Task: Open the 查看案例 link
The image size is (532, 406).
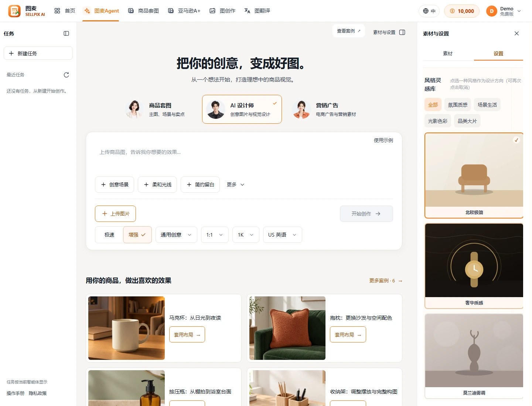Action: [x=349, y=31]
